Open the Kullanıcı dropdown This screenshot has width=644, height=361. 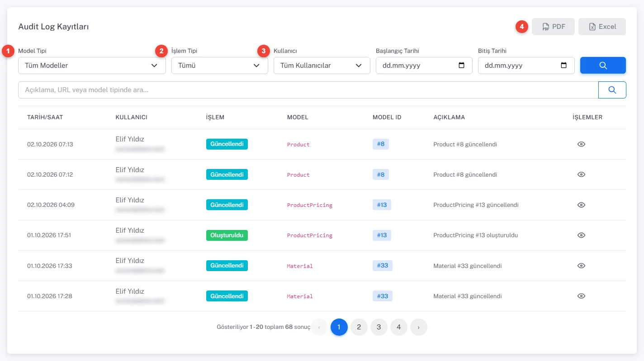[x=322, y=66]
